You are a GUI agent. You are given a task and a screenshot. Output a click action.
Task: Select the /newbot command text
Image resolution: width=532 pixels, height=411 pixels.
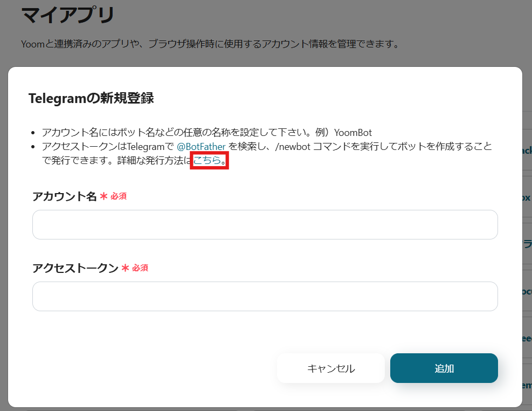click(293, 147)
